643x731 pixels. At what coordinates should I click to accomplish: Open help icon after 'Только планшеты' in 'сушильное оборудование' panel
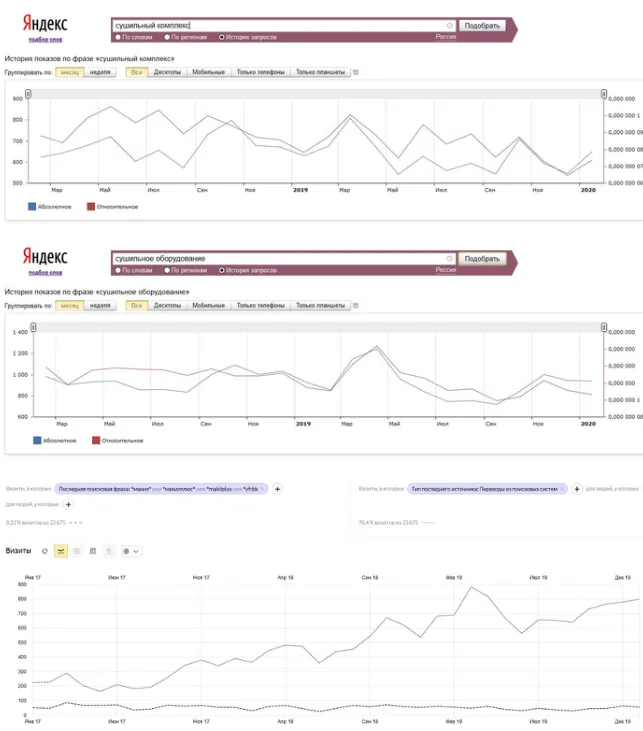356,305
